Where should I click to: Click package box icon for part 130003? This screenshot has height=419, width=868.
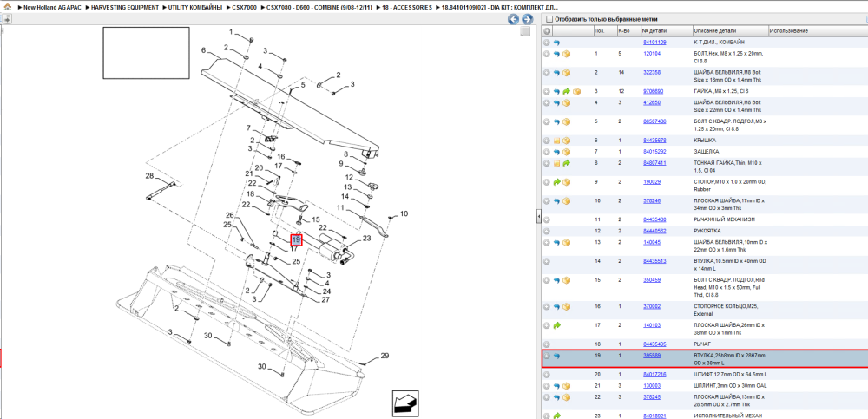point(567,386)
